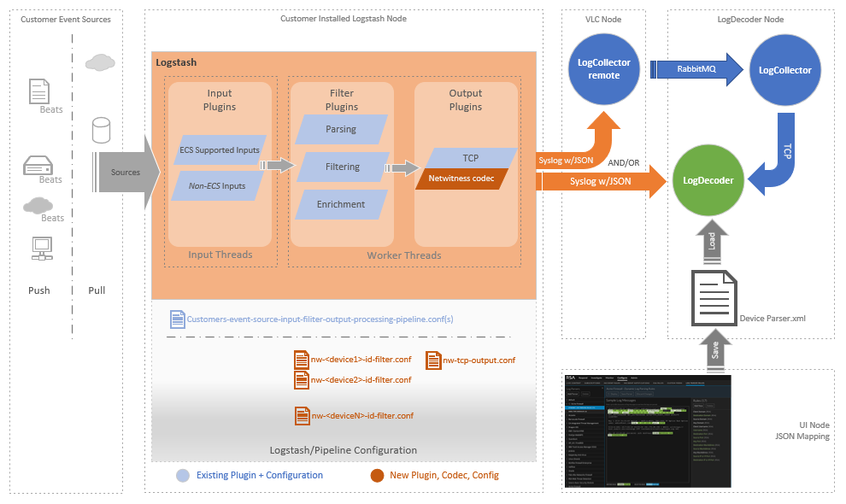
Task: Click the Device Parser.xml document icon
Action: (714, 298)
